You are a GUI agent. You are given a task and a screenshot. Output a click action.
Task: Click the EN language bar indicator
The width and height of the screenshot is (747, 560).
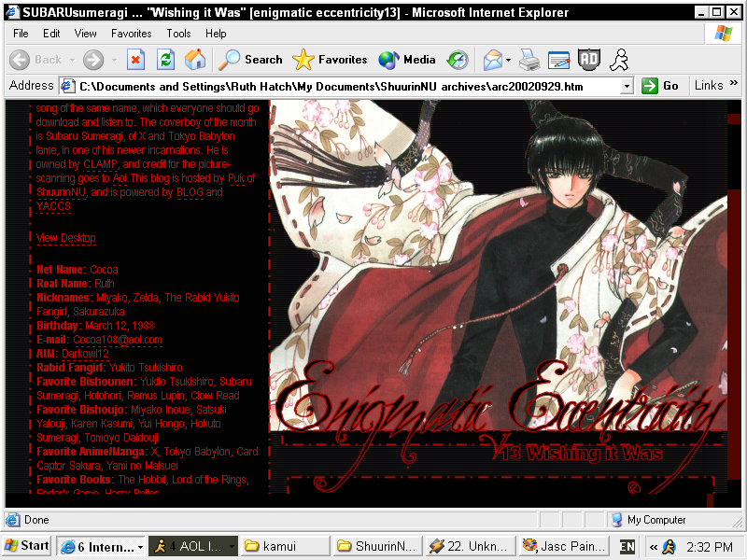pyautogui.click(x=627, y=546)
